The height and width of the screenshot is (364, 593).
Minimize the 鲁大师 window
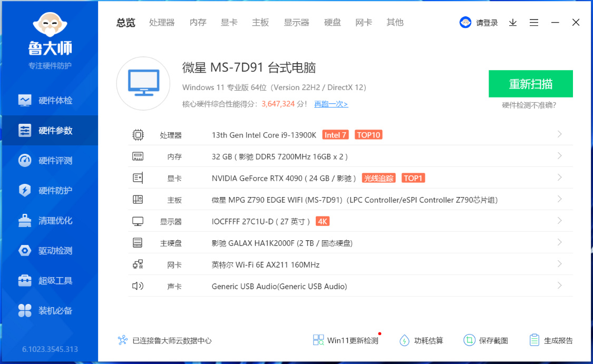pos(555,23)
